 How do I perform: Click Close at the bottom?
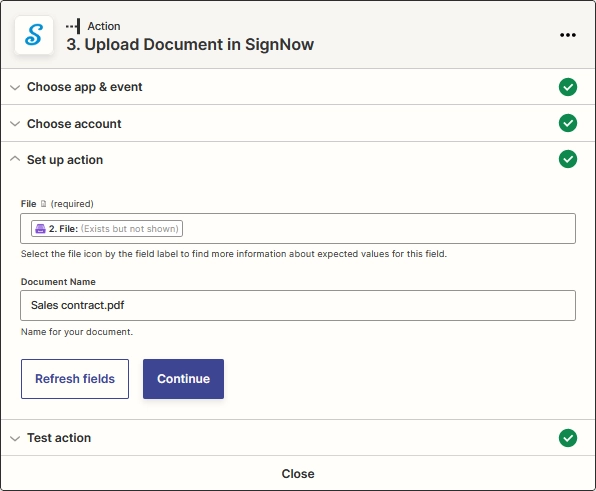[298, 474]
